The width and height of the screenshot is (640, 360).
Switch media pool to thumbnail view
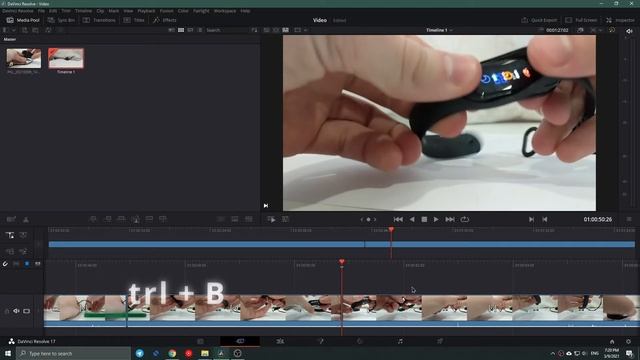(x=181, y=30)
